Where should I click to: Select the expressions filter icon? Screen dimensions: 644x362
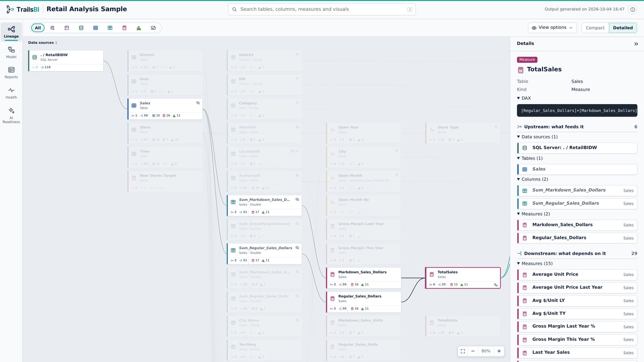point(67,28)
